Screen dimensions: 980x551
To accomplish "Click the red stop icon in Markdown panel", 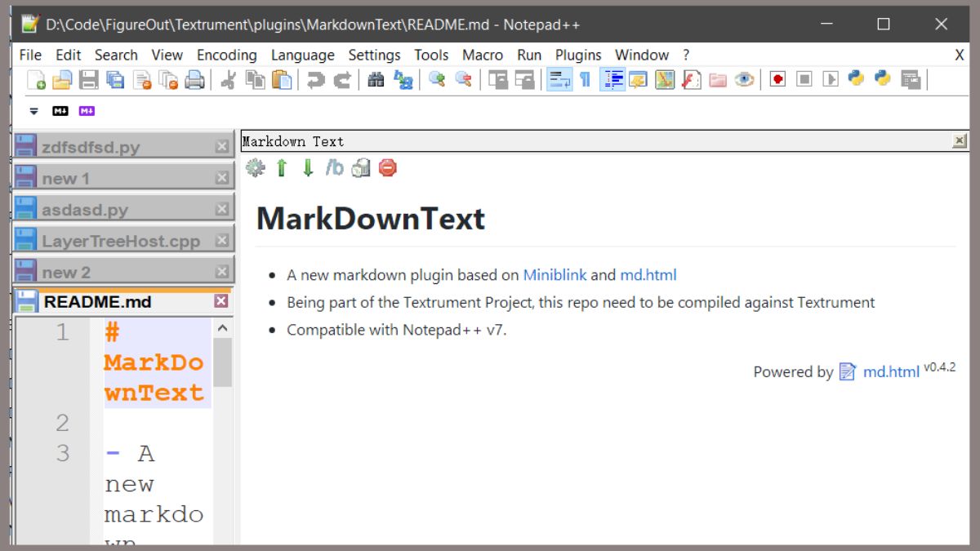I will point(388,168).
